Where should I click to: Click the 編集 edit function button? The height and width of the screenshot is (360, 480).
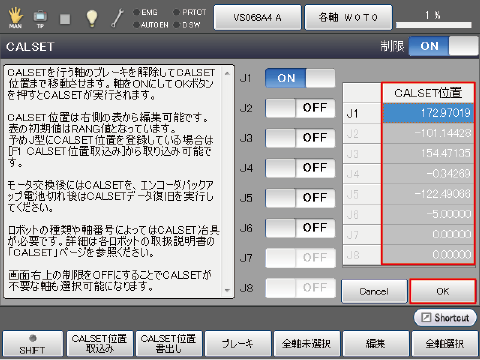click(x=376, y=344)
